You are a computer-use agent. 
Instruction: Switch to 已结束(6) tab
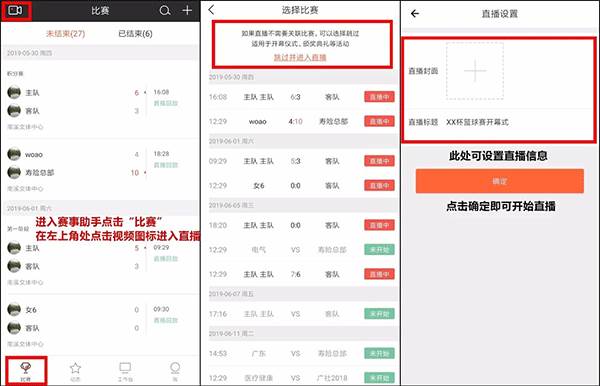click(135, 34)
